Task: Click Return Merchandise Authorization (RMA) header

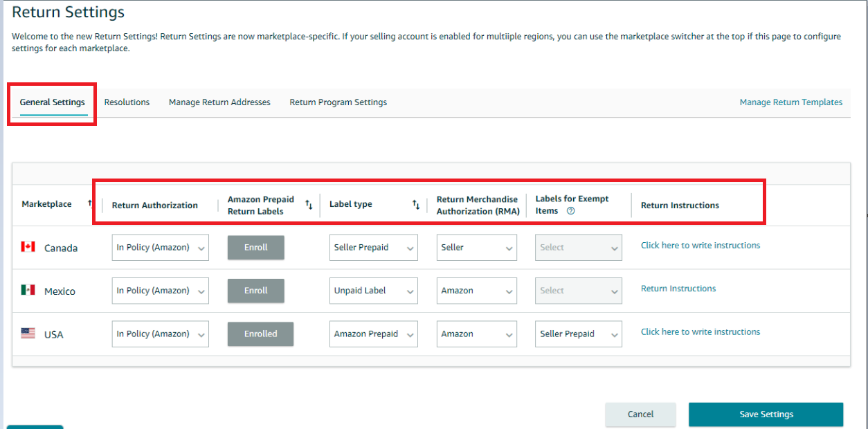Action: pos(478,206)
